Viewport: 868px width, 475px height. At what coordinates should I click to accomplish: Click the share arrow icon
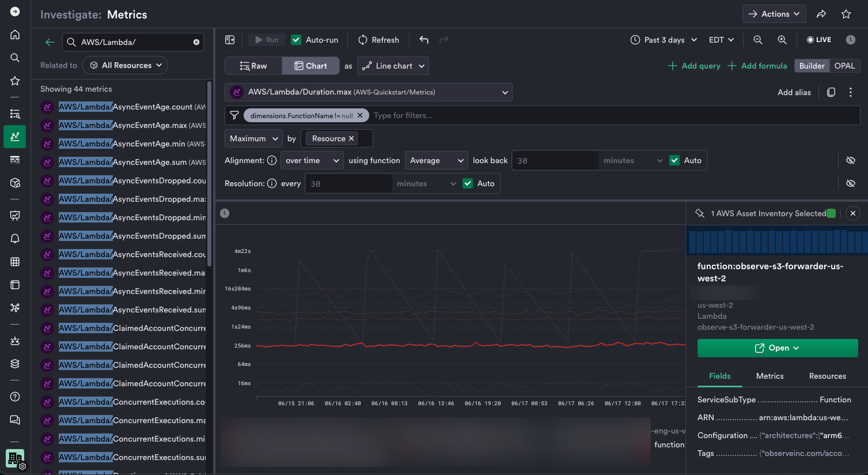click(822, 14)
